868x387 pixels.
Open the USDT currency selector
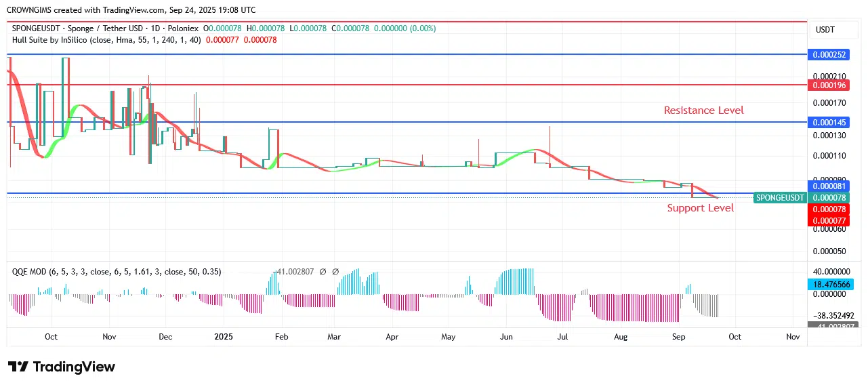(x=825, y=30)
